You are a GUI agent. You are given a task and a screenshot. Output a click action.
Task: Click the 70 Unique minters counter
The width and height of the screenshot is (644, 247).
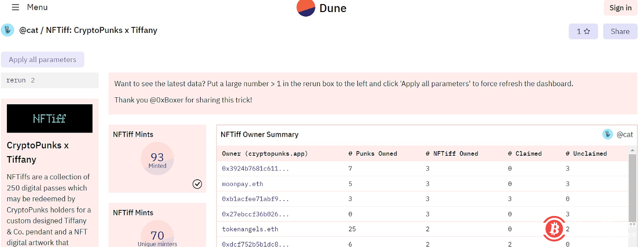pyautogui.click(x=157, y=236)
